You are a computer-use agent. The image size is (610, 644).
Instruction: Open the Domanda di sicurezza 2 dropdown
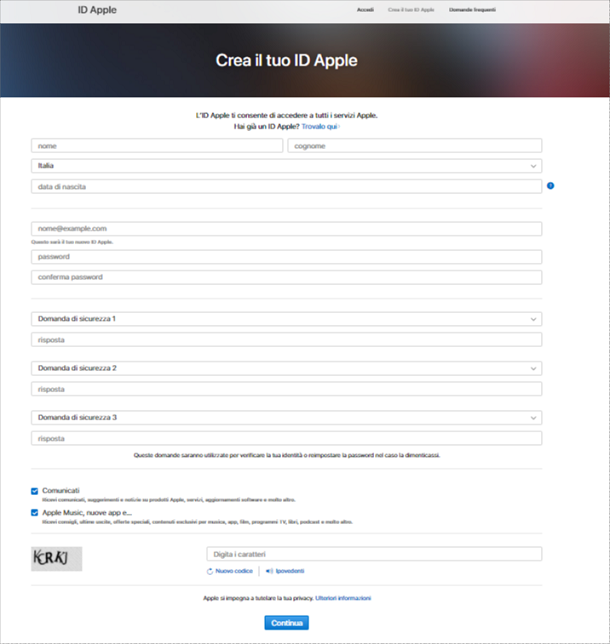tap(286, 368)
